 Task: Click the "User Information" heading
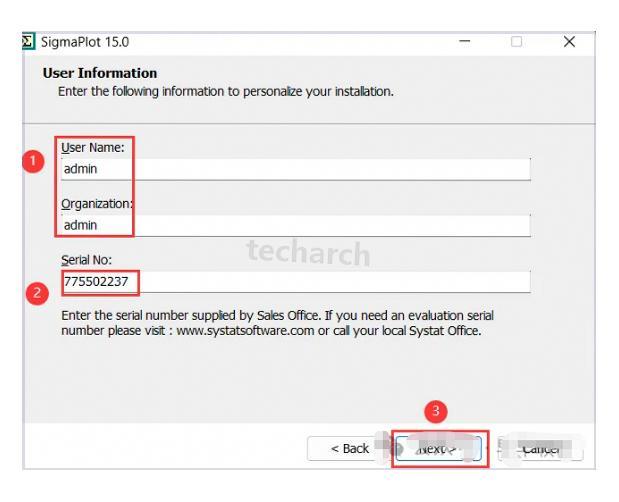tap(100, 73)
